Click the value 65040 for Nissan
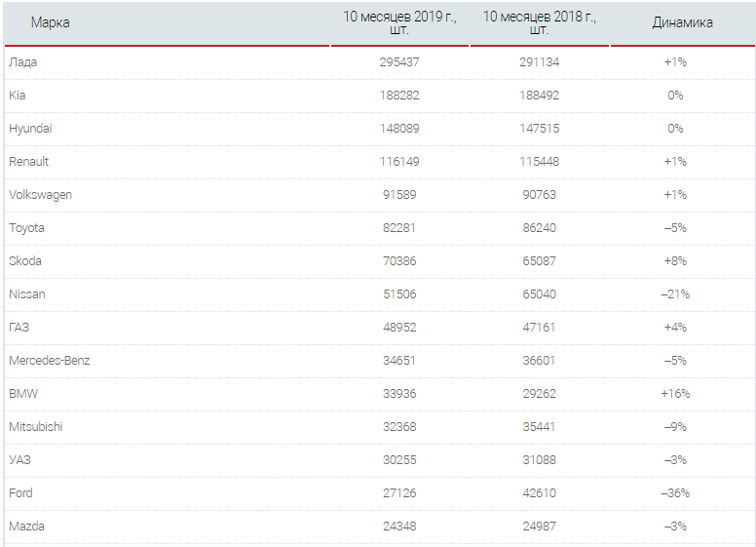 coord(539,294)
